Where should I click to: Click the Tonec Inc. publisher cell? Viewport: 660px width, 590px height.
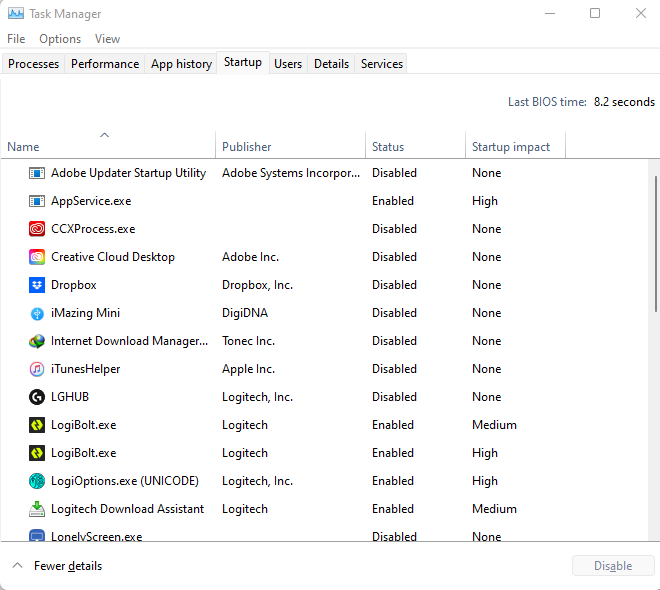(x=248, y=341)
